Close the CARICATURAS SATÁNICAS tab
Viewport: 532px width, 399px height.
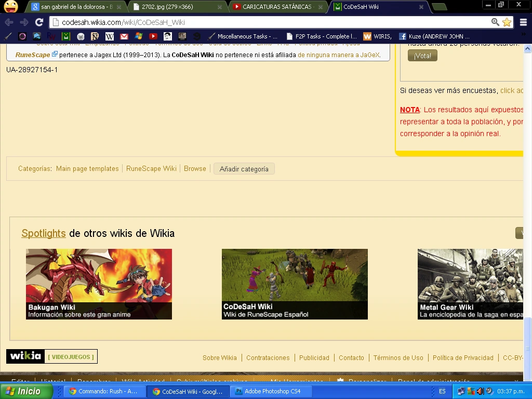coord(320,7)
